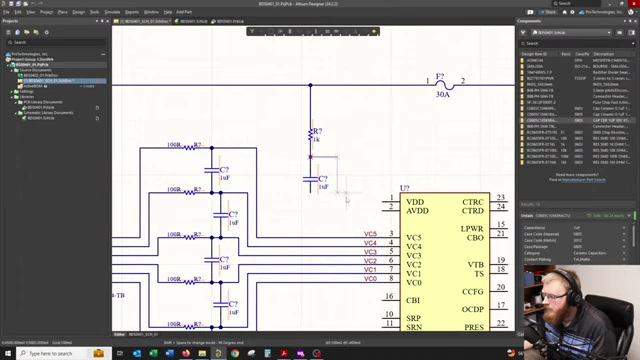Image resolution: width=640 pixels, height=360 pixels.
Task: Click the Manufacturer Part Search link
Action: pyautogui.click(x=584, y=180)
